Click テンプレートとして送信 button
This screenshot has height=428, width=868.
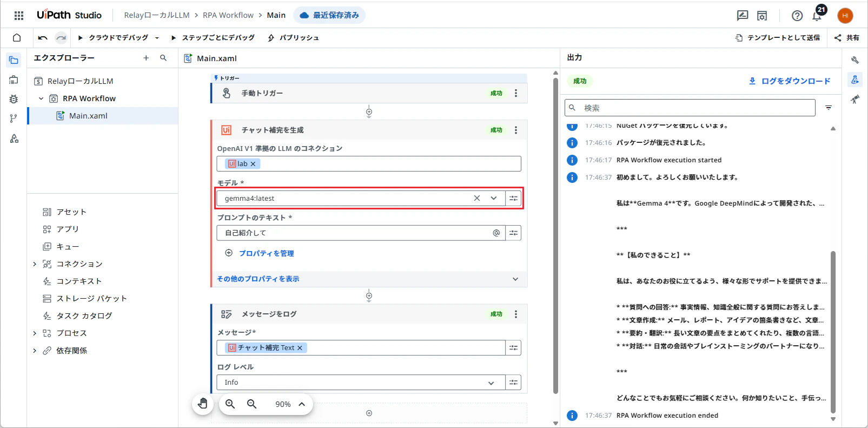click(778, 38)
